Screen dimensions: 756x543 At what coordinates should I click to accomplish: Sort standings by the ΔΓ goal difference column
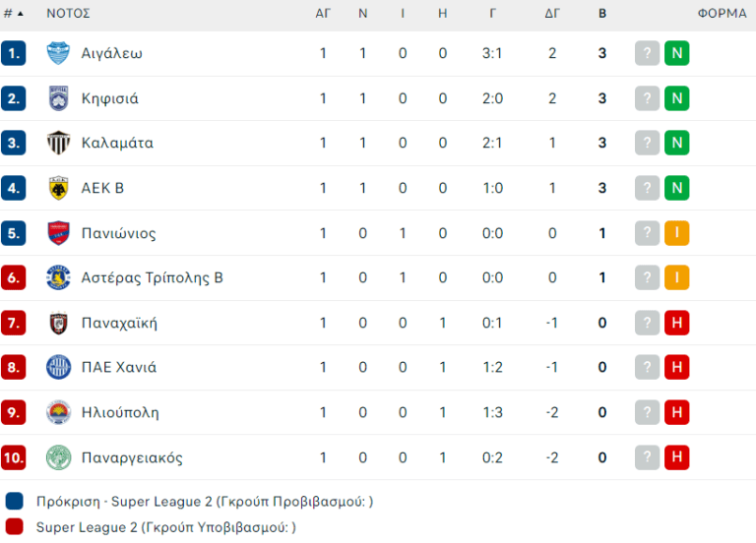(552, 14)
